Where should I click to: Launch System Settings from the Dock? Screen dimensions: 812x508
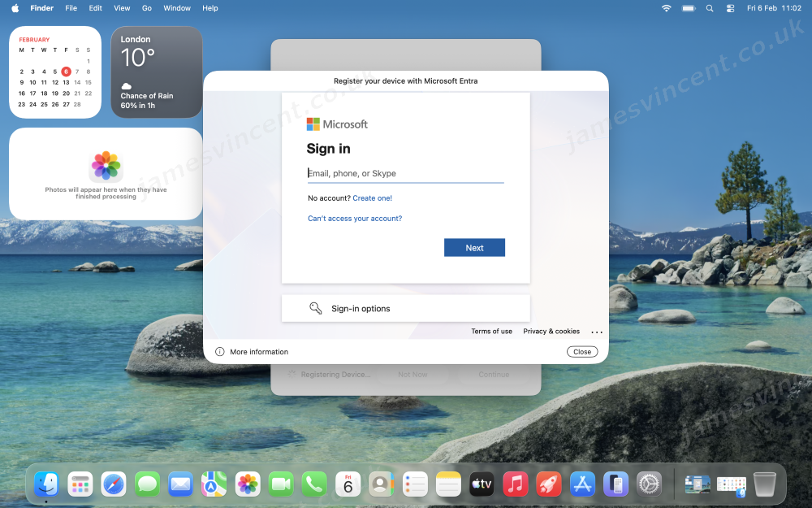(649, 484)
